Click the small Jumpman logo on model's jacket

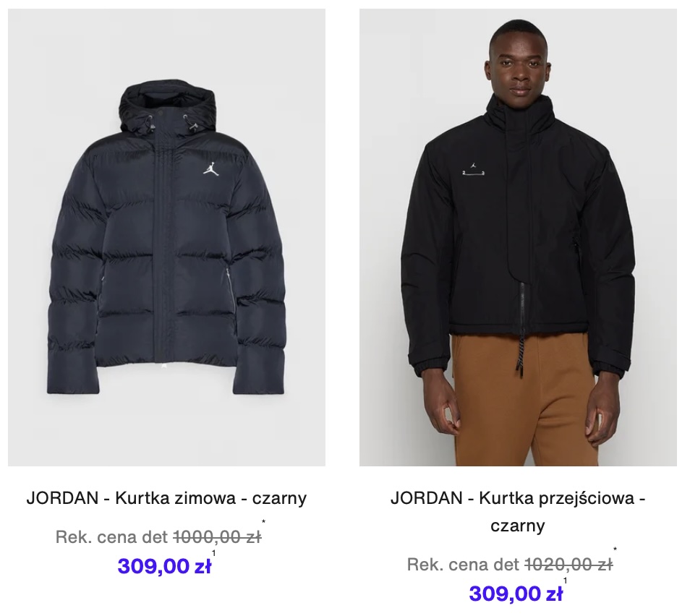[474, 166]
